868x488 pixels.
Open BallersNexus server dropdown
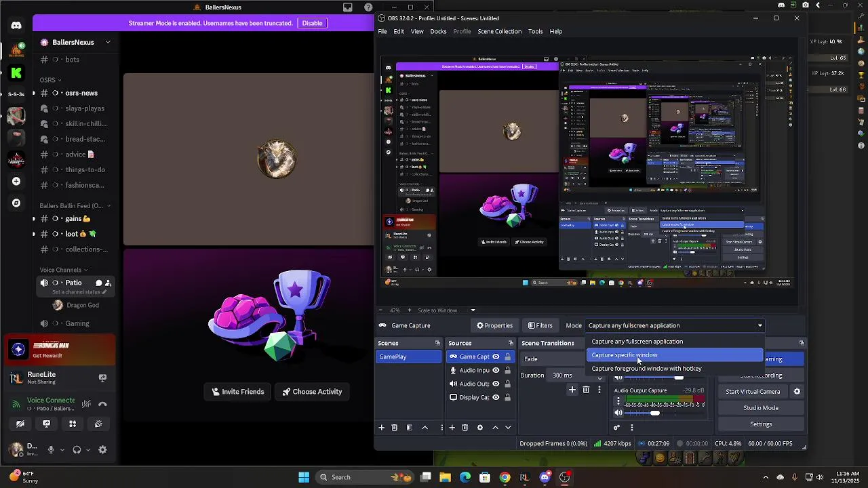[x=77, y=42]
